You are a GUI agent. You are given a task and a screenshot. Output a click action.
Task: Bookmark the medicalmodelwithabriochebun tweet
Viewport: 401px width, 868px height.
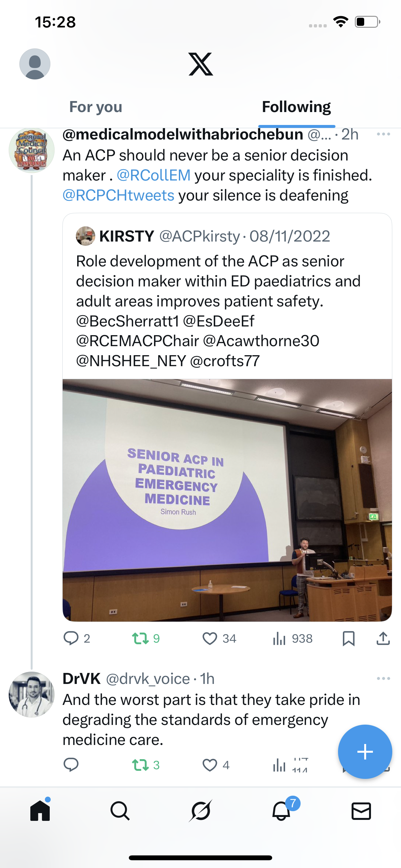348,638
